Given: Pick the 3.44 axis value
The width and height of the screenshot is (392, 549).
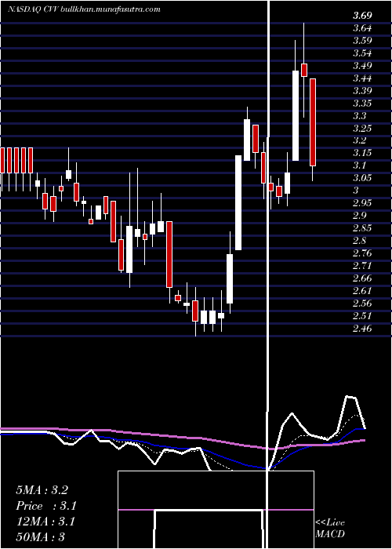Looking at the screenshot, I should pyautogui.click(x=362, y=78).
